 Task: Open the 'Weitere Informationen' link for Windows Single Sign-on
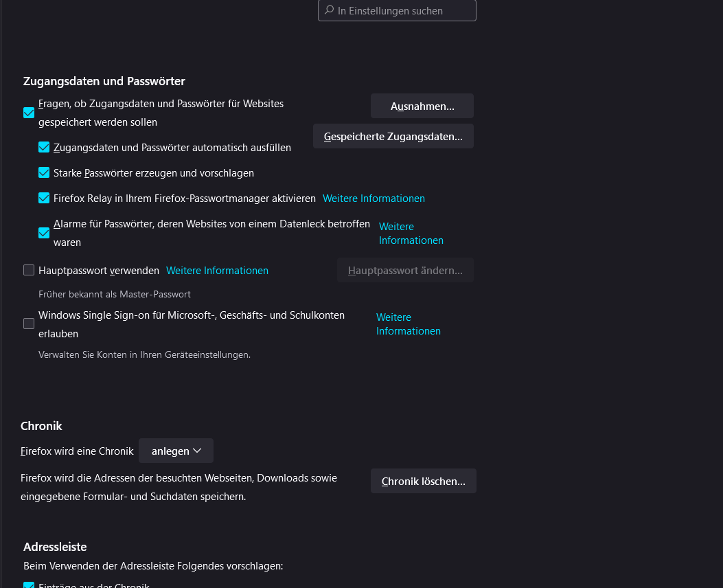pyautogui.click(x=408, y=324)
